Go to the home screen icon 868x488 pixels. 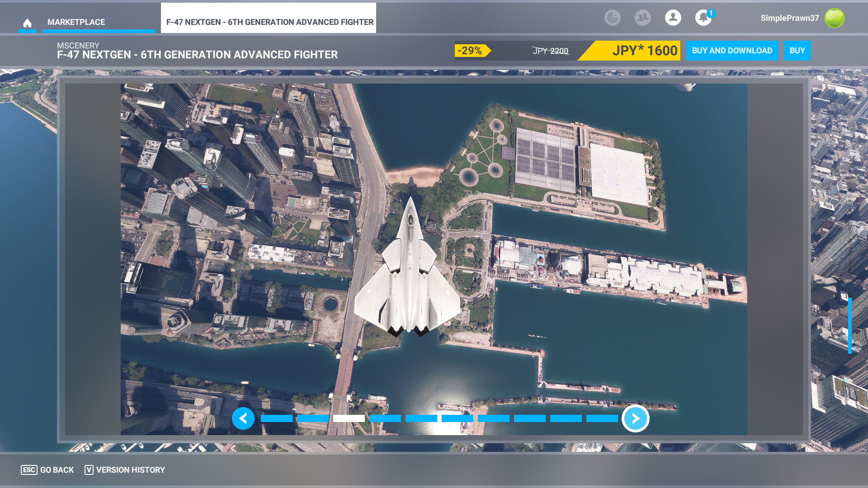pyautogui.click(x=27, y=23)
